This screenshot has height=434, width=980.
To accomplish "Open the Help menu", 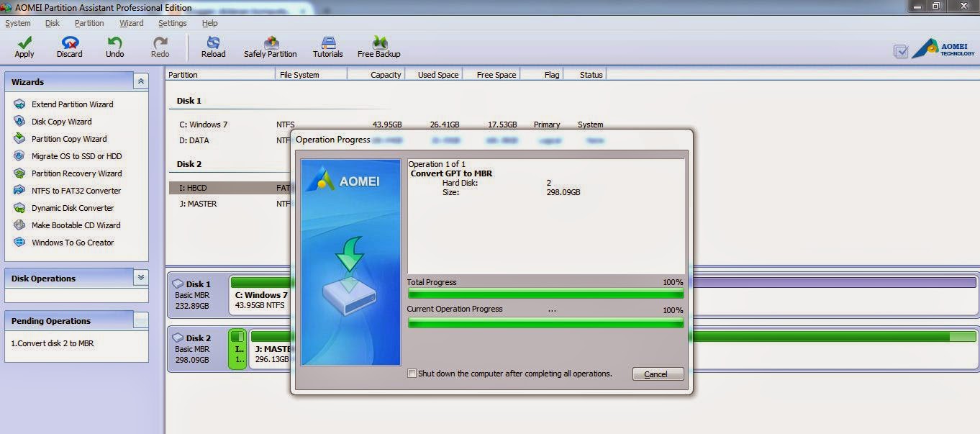I will tap(209, 23).
